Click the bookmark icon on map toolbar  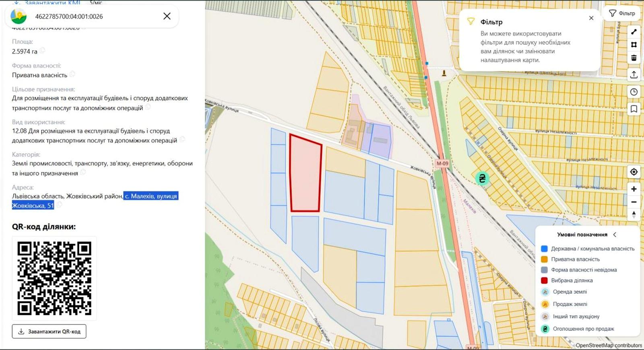point(634,109)
